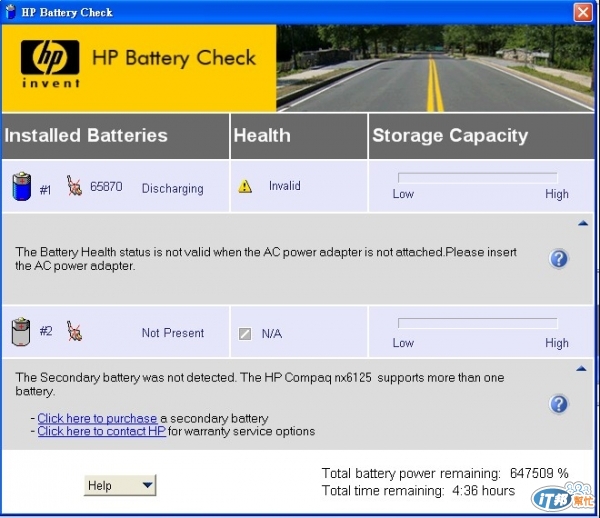Click the greyed N/A health checkbox icon

(245, 334)
